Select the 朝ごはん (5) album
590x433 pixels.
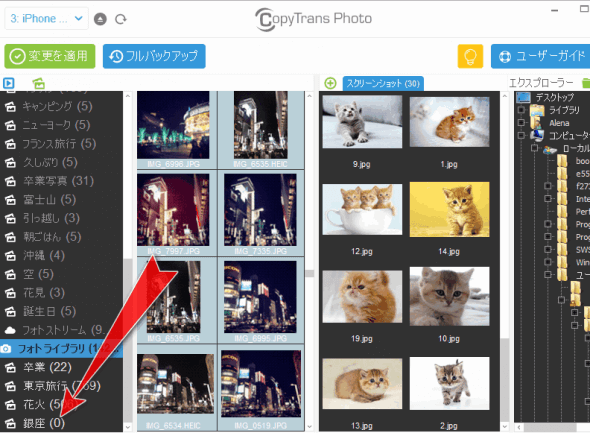[61, 237]
